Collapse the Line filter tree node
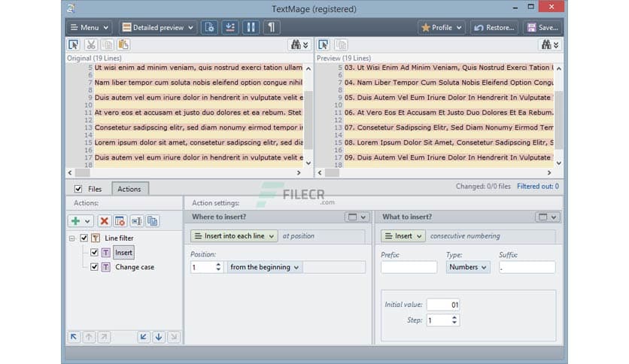The image size is (629, 364). (71, 238)
